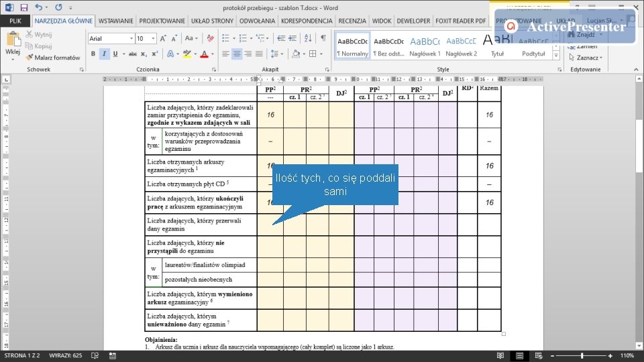The height and width of the screenshot is (362, 644).
Task: Increase font size with the grow font icon
Action: click(163, 38)
